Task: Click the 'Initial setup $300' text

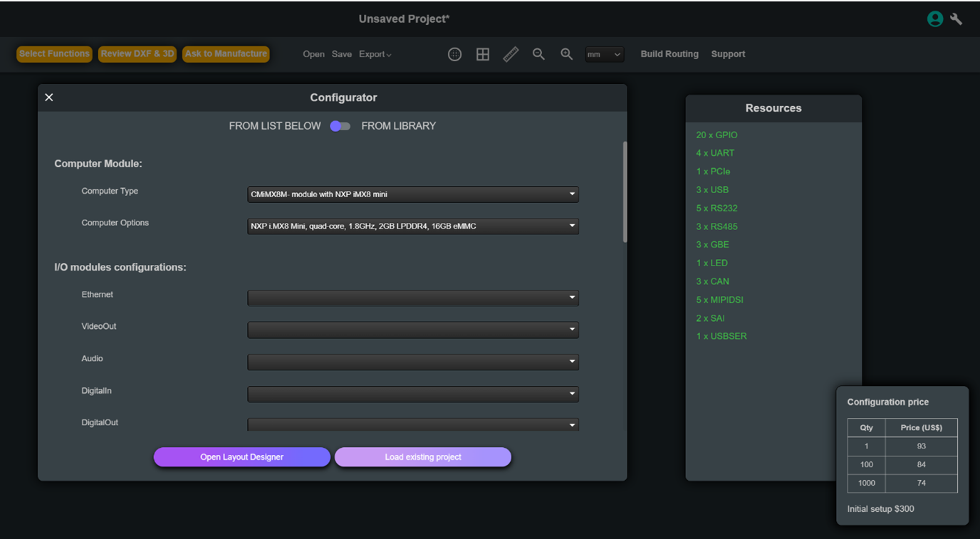Action: click(880, 509)
